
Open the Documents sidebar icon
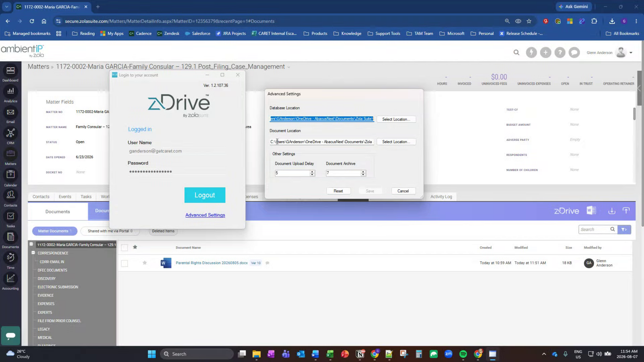point(10,237)
